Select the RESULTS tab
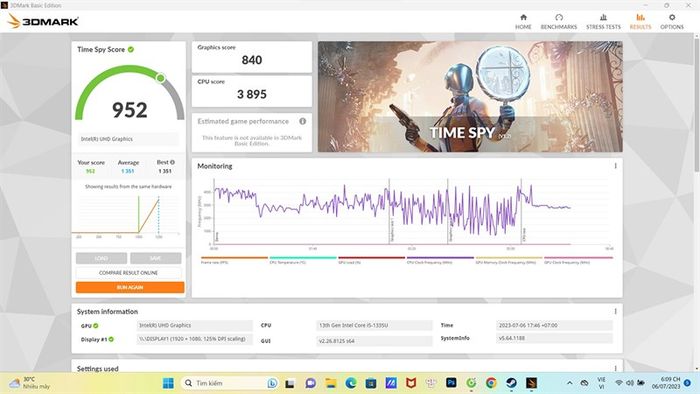The image size is (700, 394). coord(640,21)
